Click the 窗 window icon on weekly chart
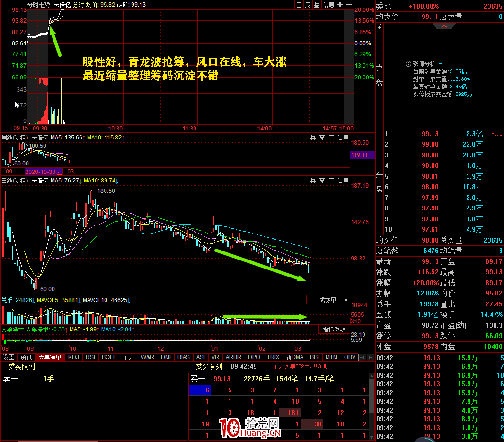This screenshot has width=504, height=442. click(322, 138)
